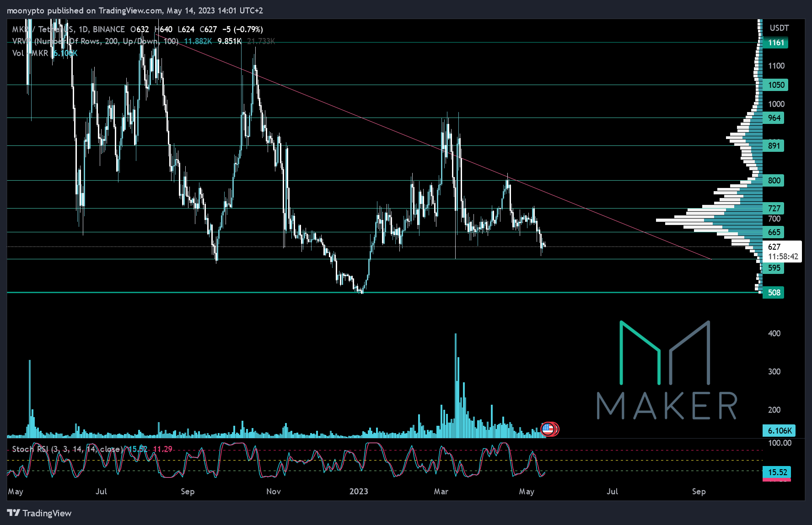Open the TradingView logo at bottom left
This screenshot has height=525, width=812.
click(39, 513)
